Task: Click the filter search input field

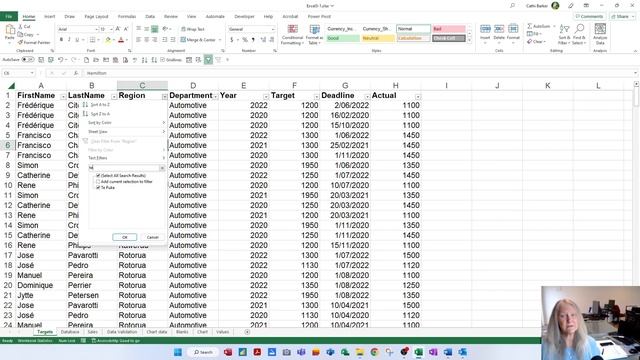Action: coord(124,168)
